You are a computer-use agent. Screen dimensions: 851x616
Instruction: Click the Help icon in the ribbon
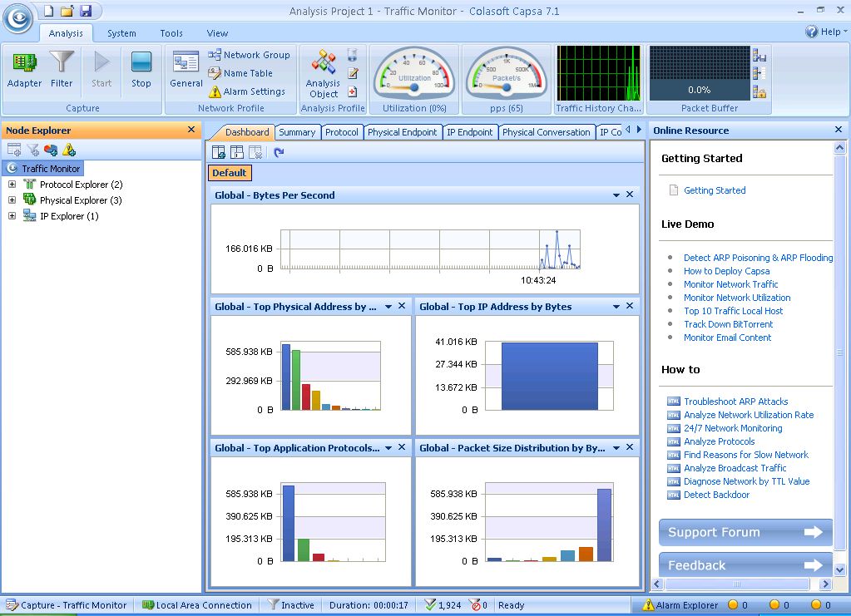(x=811, y=32)
